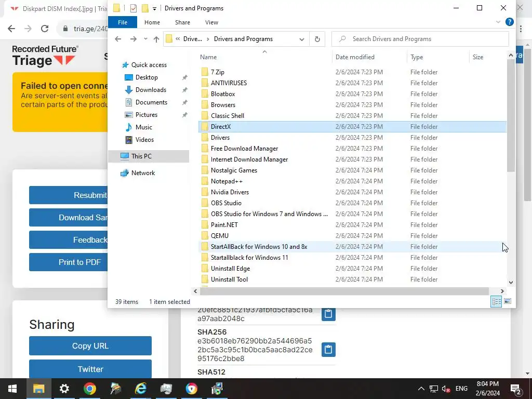Click Recorded Future Triage logo
The height and width of the screenshot is (399, 532).
(x=45, y=56)
